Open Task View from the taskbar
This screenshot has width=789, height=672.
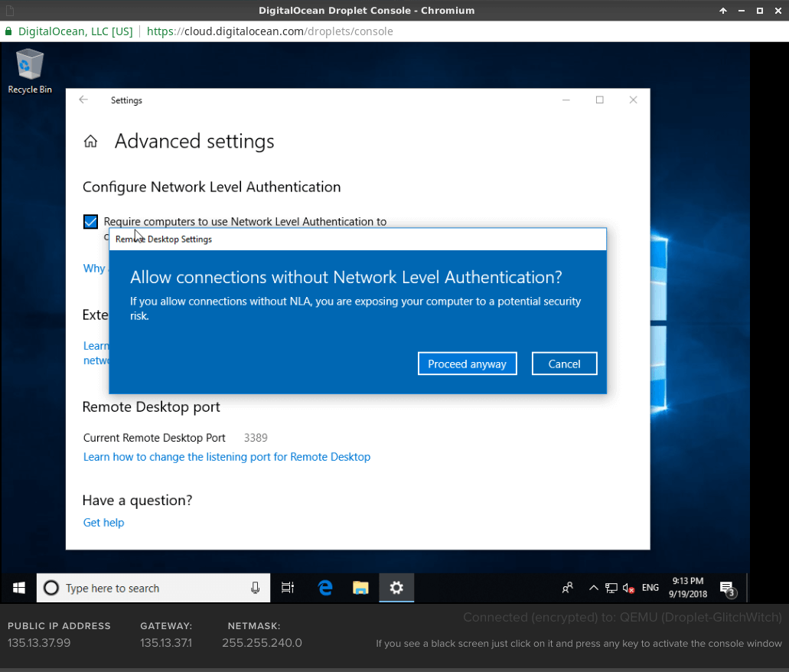[x=288, y=588]
